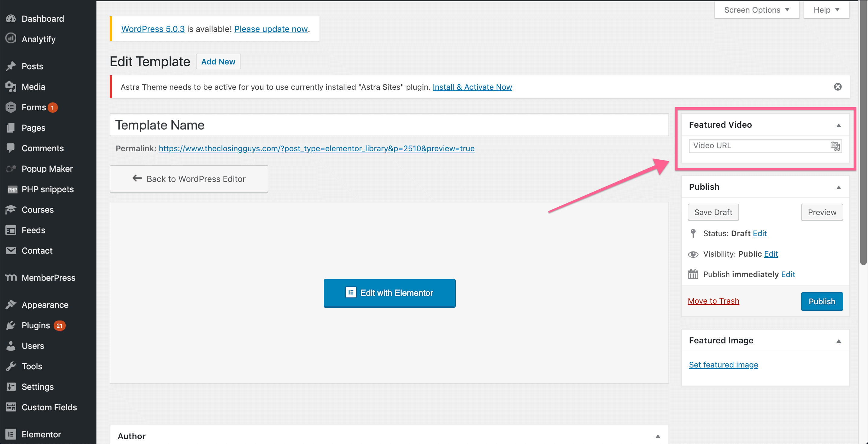Open the Media library icon
Screen dimensions: 868x444
(x=11, y=86)
